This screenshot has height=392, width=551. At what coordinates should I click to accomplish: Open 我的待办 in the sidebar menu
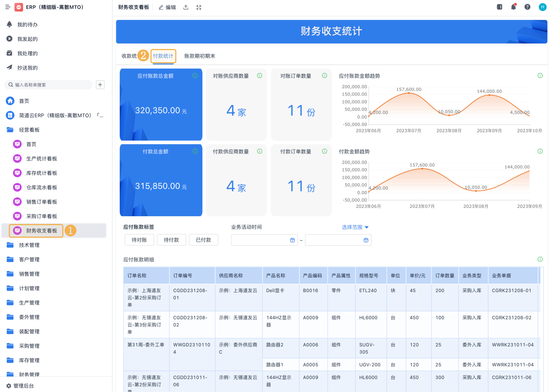[x=27, y=25]
